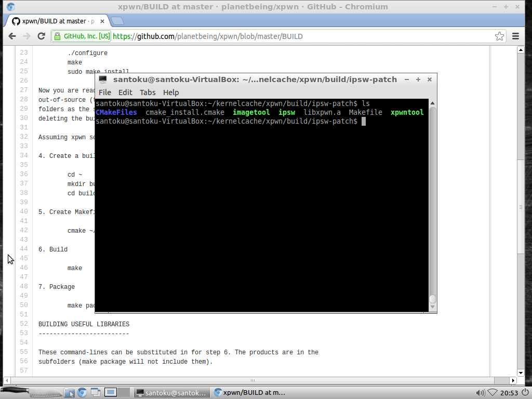532x399 pixels.
Task: Click the '7. Package' step text
Action: click(56, 287)
